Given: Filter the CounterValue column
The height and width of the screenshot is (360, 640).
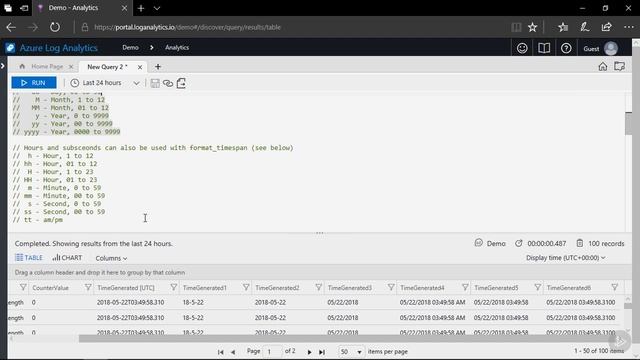Looking at the screenshot, I should click(88, 287).
